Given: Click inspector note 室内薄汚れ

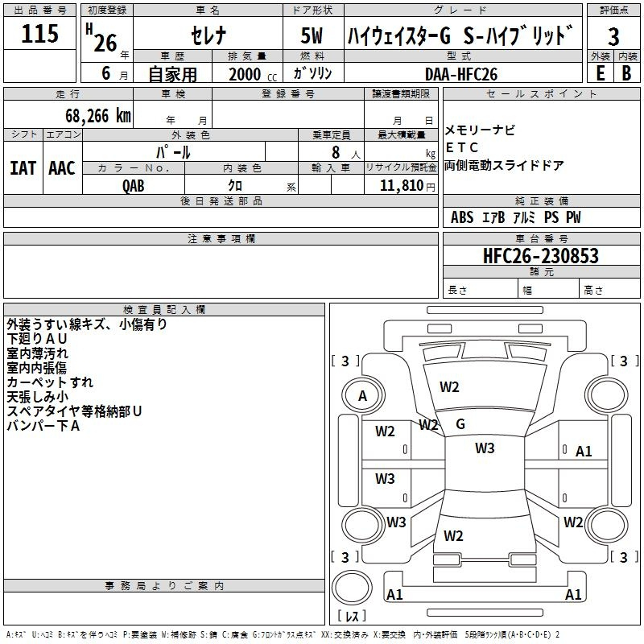Looking at the screenshot, I should pyautogui.click(x=37, y=353).
